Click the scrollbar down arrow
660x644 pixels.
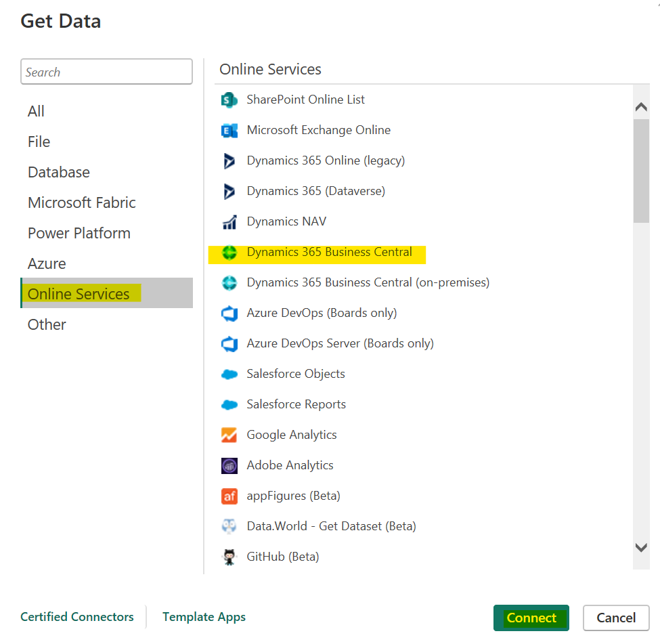[641, 548]
